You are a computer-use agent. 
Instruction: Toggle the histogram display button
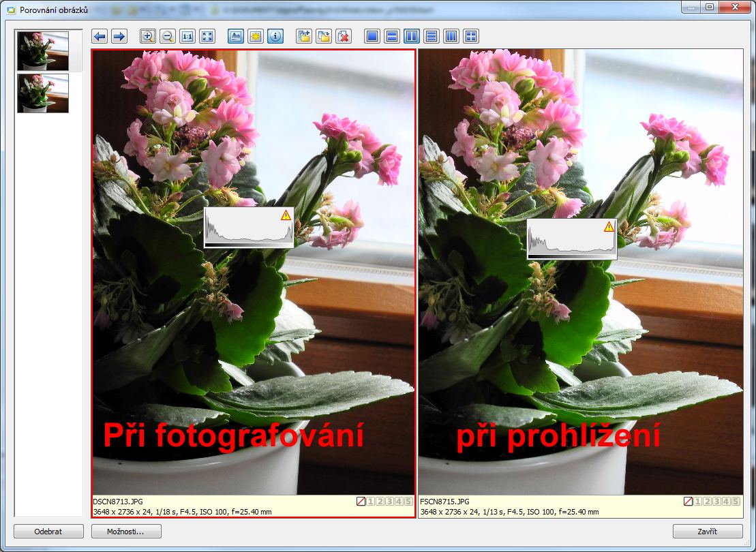(236, 36)
